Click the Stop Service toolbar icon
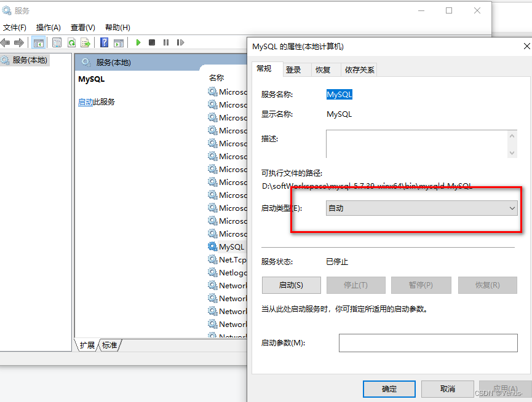 coord(152,42)
